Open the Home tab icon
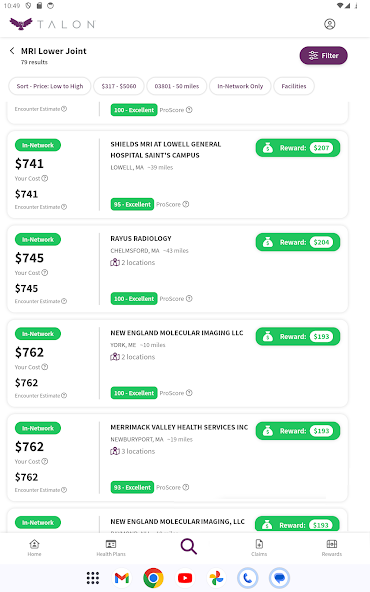Image resolution: width=370 pixels, height=592 pixels. [x=34, y=548]
